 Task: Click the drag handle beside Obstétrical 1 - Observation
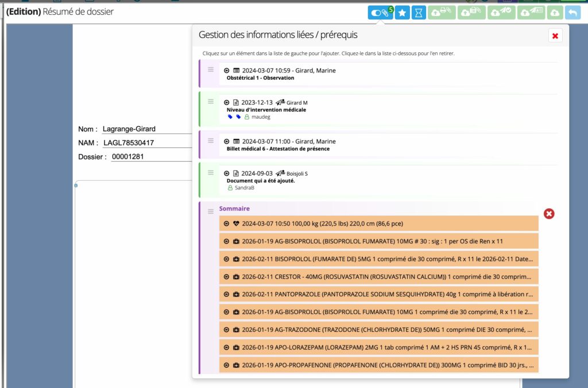coord(211,70)
